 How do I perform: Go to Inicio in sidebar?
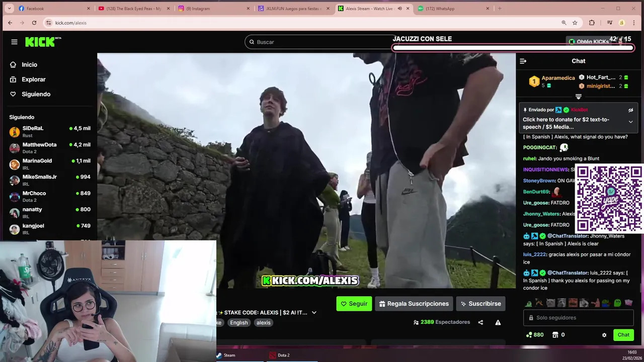[x=29, y=64]
